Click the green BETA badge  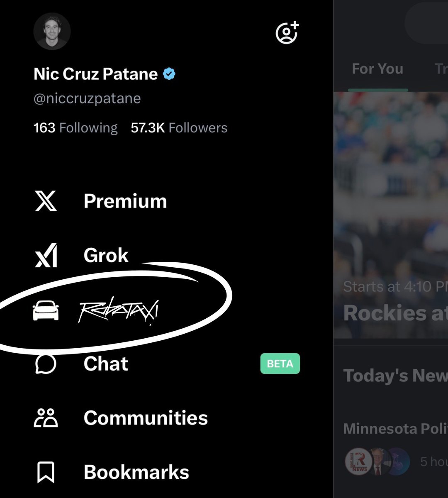280,364
